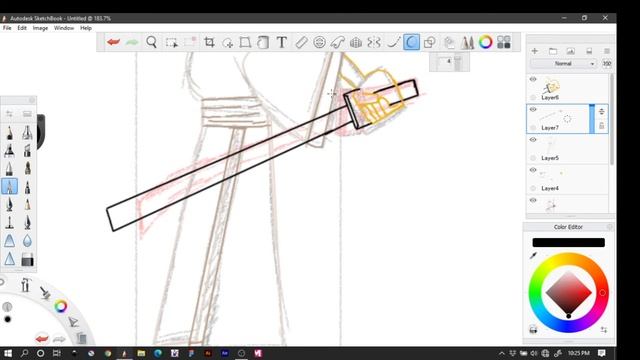Select the pencil brush in brush palette
This screenshot has height=360, width=640.
point(9,133)
